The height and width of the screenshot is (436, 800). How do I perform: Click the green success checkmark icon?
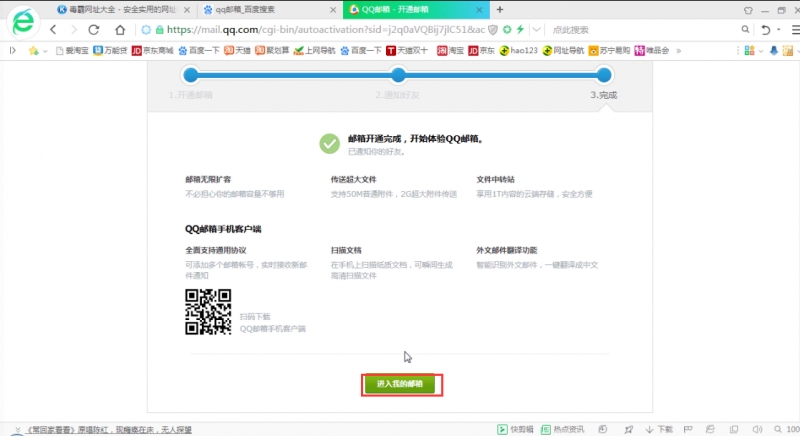coord(330,144)
